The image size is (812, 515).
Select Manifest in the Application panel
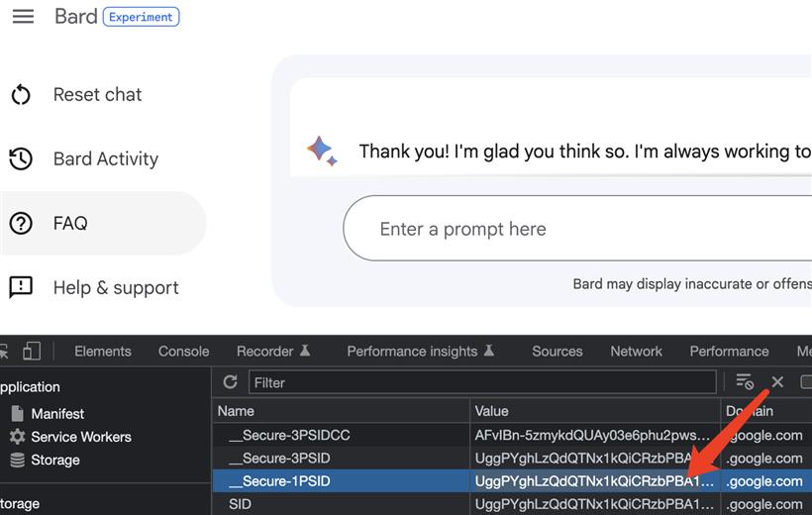pos(57,413)
